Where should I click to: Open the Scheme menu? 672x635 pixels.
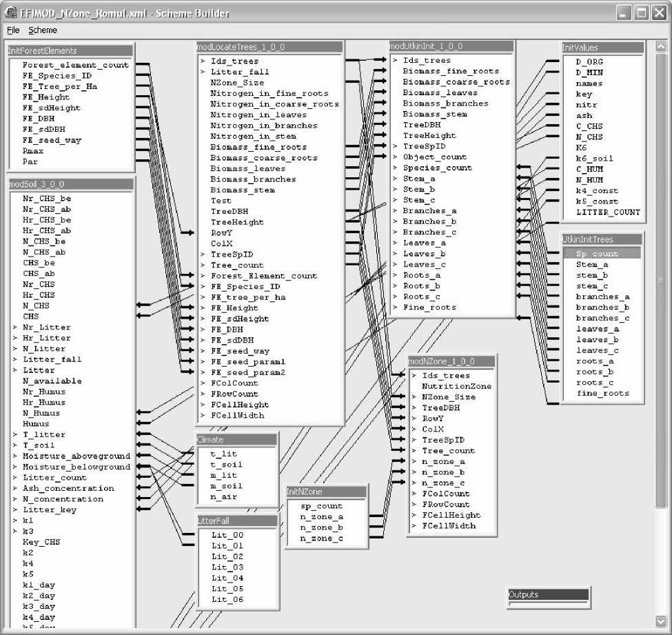43,30
